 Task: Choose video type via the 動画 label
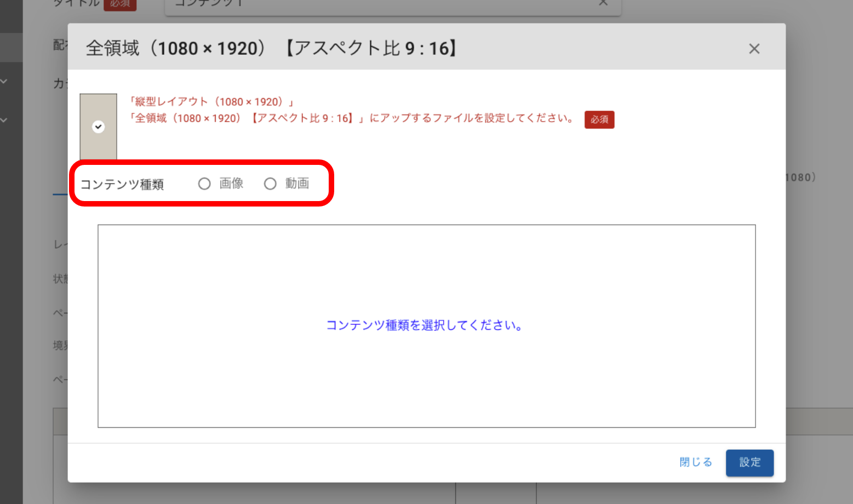click(297, 184)
